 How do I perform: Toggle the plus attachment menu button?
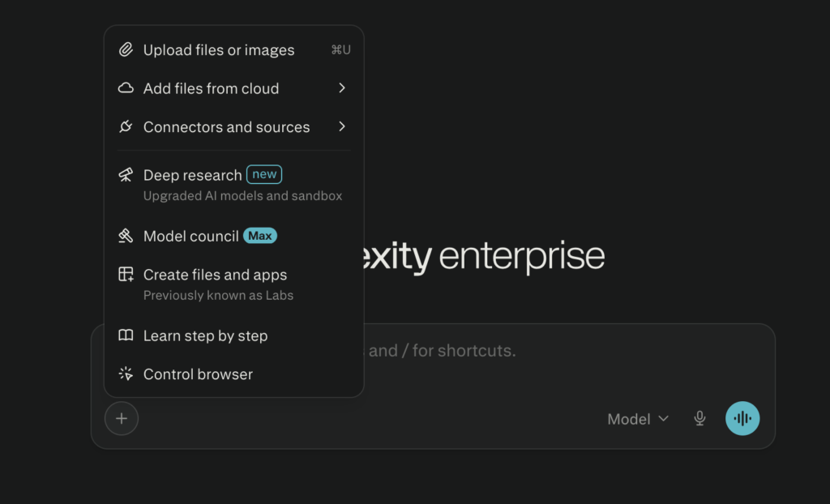tap(122, 419)
